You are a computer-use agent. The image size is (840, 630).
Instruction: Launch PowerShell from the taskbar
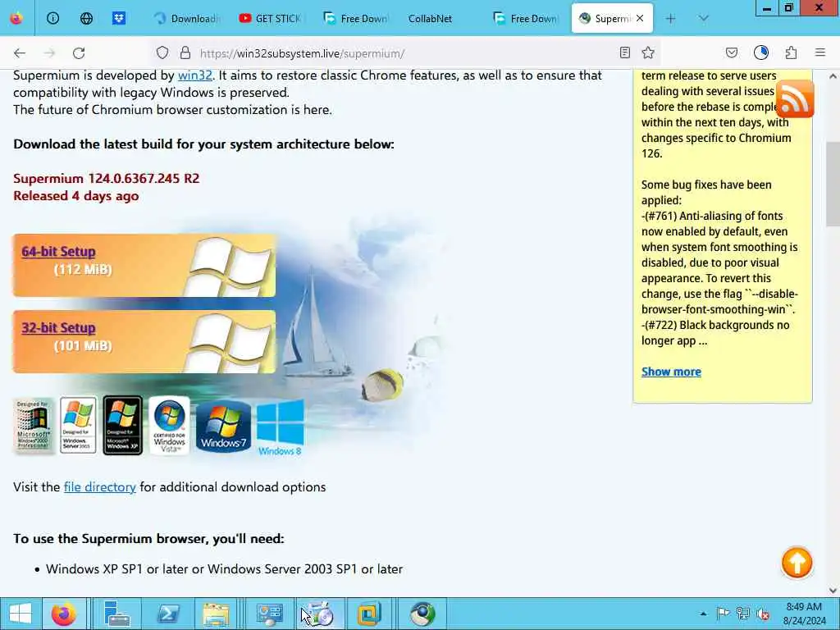tap(167, 614)
